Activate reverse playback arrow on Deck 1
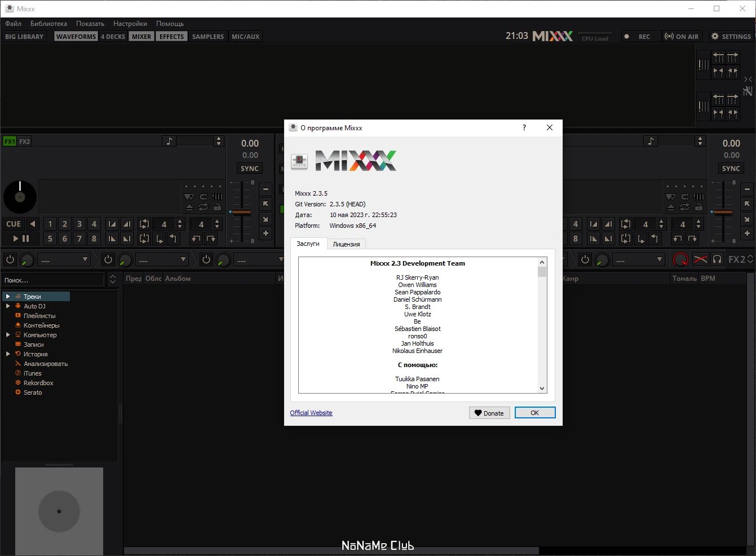The image size is (756, 556). tap(33, 224)
